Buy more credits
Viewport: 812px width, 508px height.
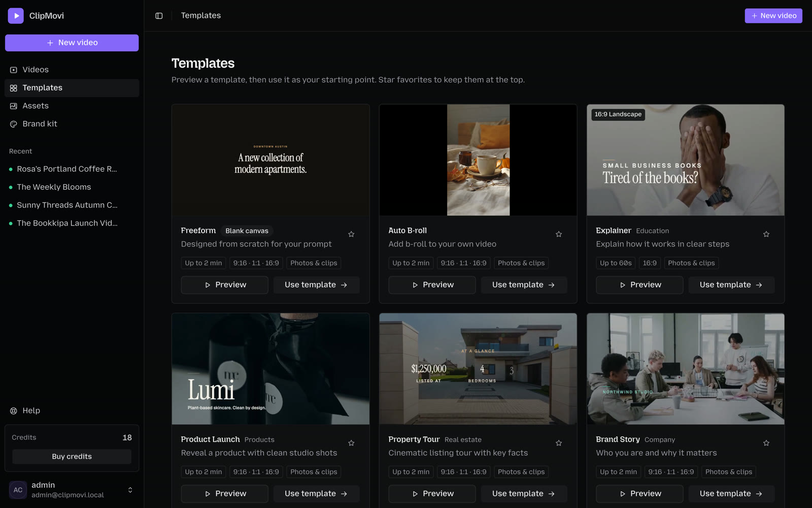point(72,457)
